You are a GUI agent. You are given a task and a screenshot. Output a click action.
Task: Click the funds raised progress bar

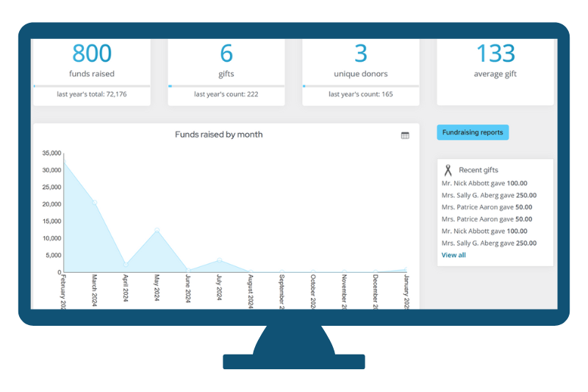point(92,86)
